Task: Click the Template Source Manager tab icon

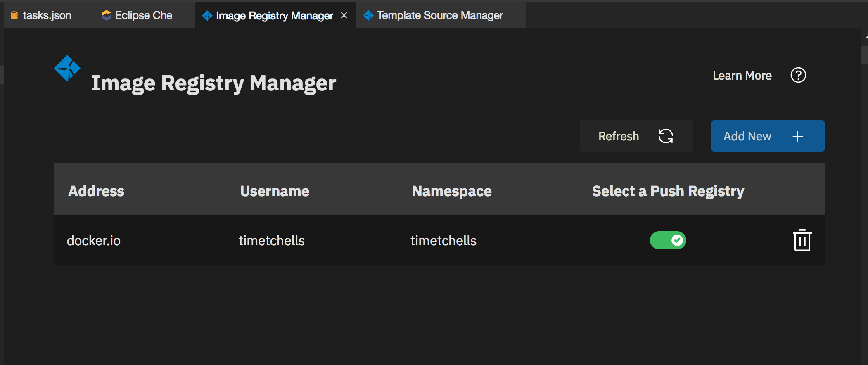Action: pos(368,15)
